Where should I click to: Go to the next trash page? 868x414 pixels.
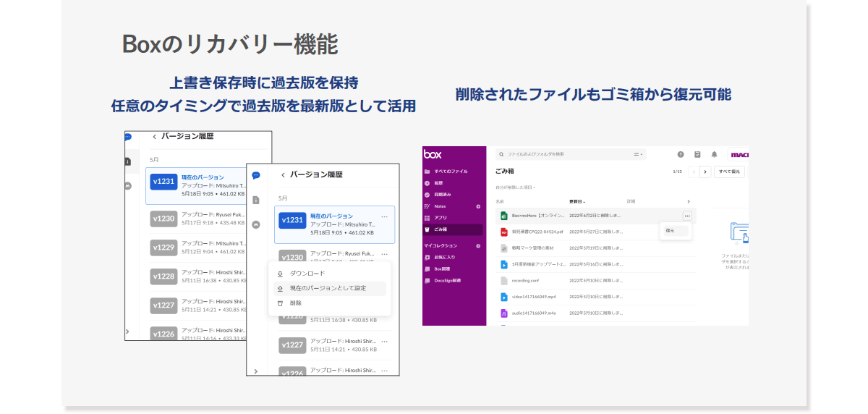pos(705,172)
